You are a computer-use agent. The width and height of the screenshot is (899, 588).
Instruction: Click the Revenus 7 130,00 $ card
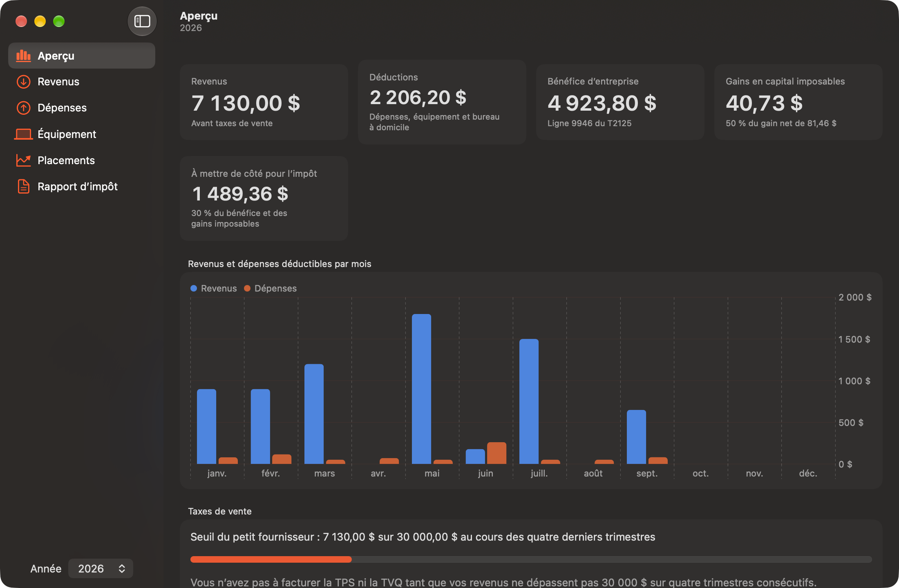(264, 102)
